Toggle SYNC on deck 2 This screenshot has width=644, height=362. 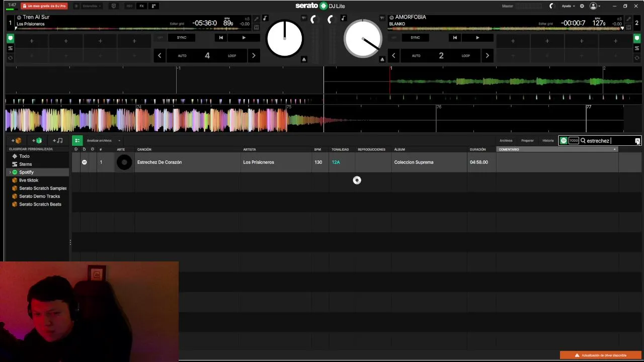415,38
